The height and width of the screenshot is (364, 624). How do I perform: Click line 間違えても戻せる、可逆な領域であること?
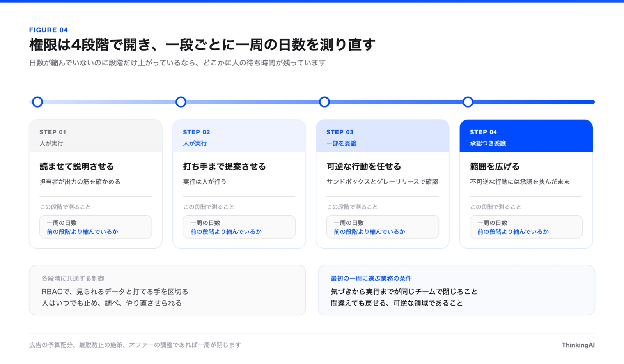coord(397,303)
